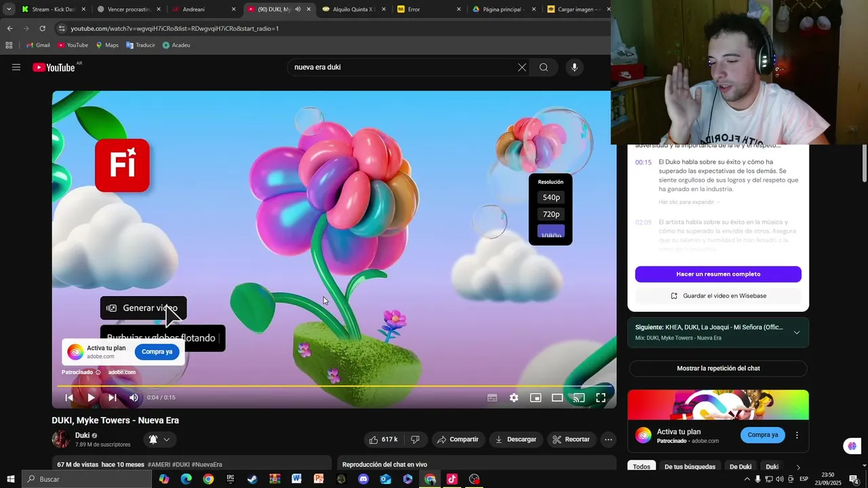Switch to the Stream - Kick Dashboard tab

[53, 9]
